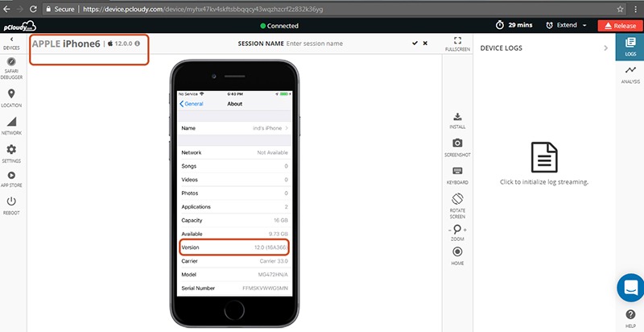The image size is (644, 332).
Task: Click the iOS version info icon
Action: (x=137, y=44)
